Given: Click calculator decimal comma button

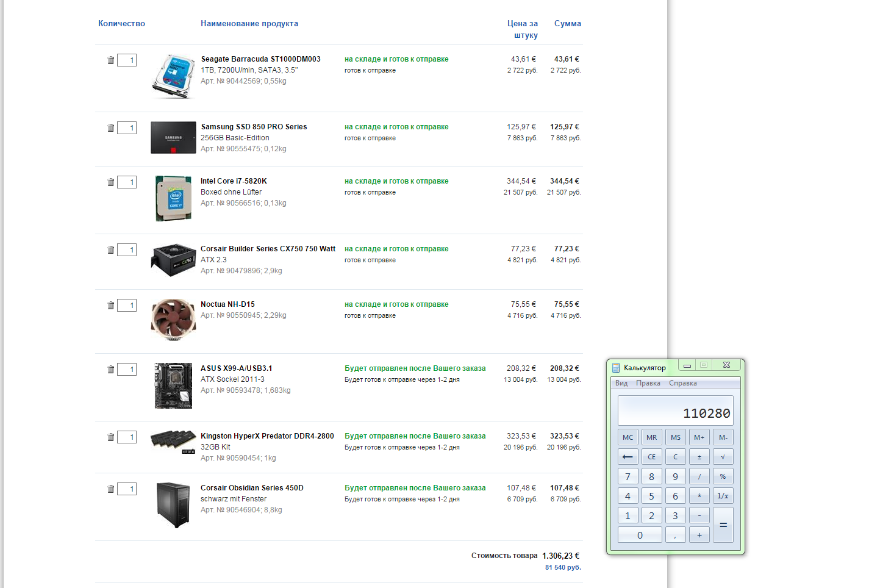Looking at the screenshot, I should [676, 535].
